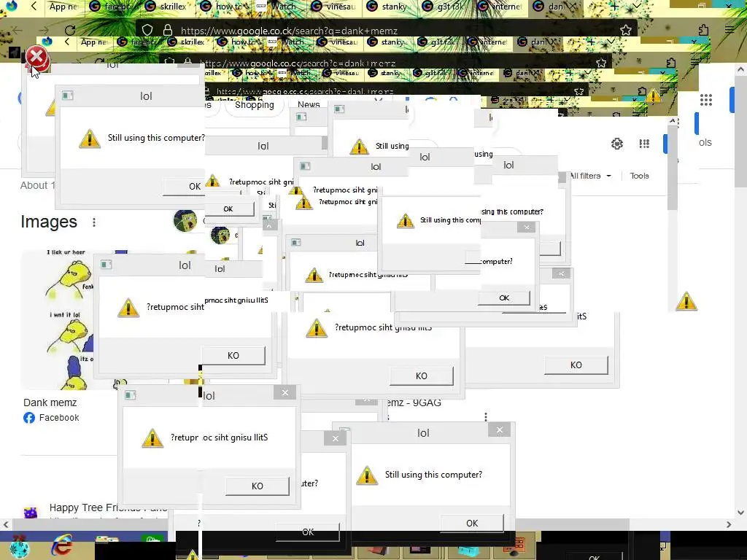Click horizontal scrollbar left arrow
The image size is (747, 560).
click(x=6, y=524)
